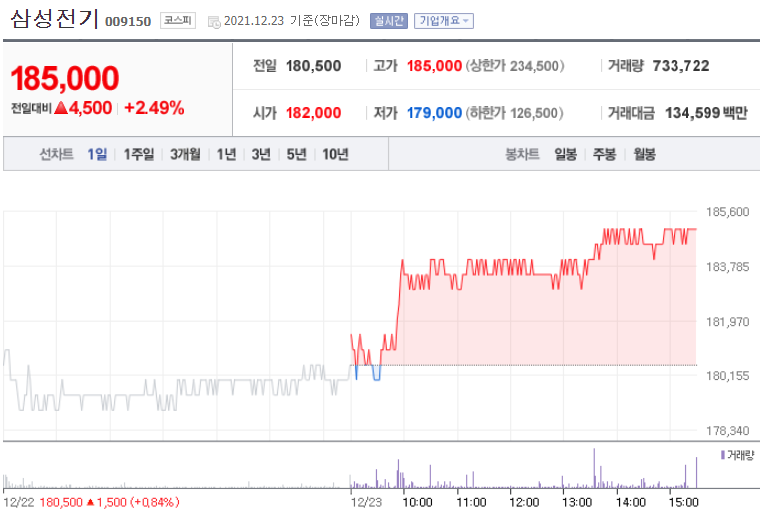Click the 시가 value 182,000

pyautogui.click(x=314, y=113)
